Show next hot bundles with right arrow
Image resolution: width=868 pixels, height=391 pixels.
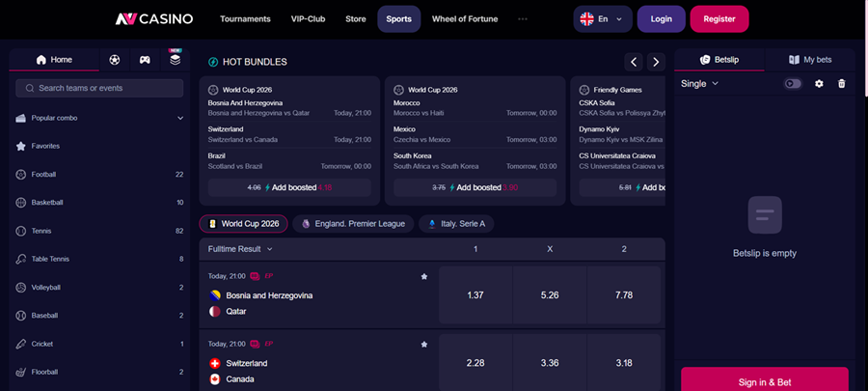656,62
